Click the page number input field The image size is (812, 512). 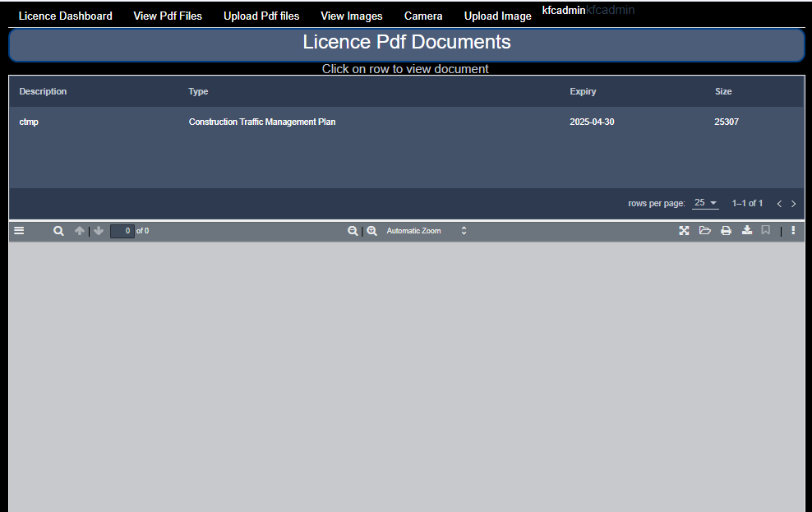[122, 231]
